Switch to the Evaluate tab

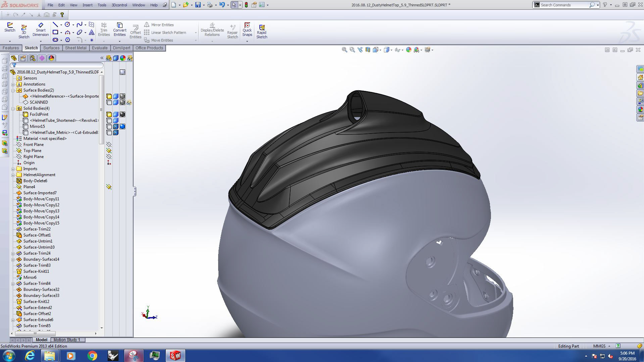(100, 48)
